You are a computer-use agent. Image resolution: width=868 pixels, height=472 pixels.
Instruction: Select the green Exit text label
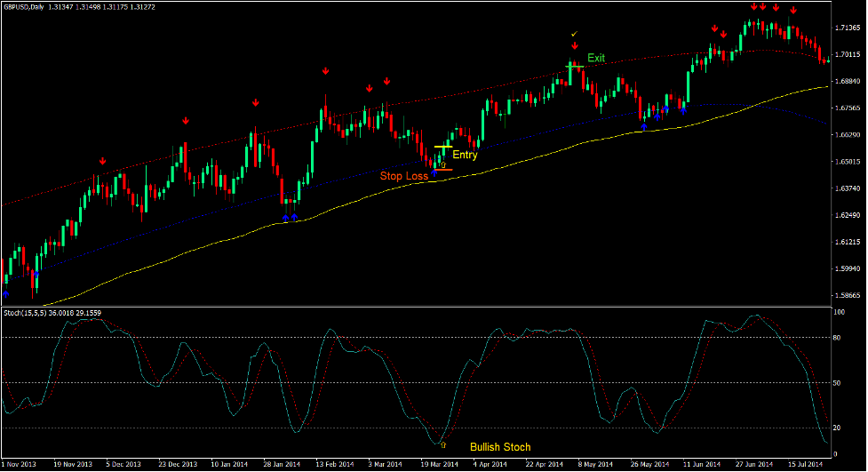(x=595, y=58)
